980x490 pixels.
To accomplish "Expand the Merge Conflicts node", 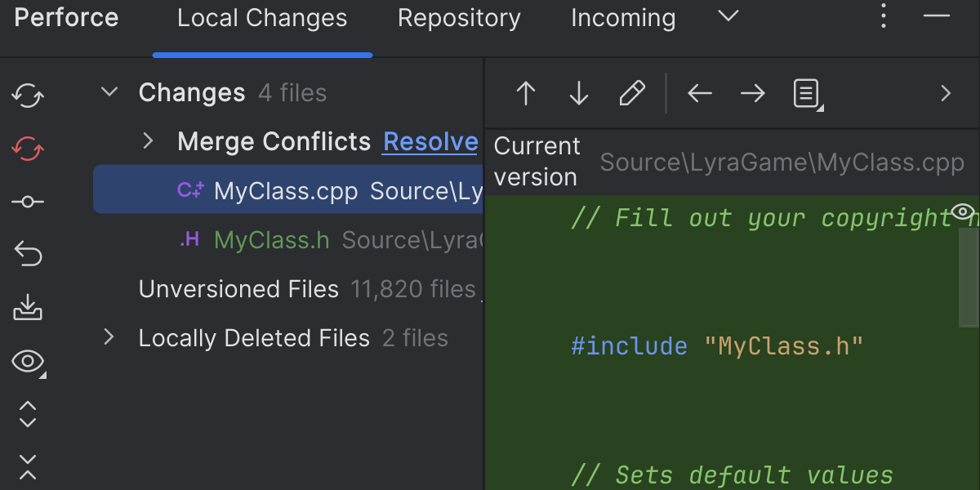I will click(148, 141).
